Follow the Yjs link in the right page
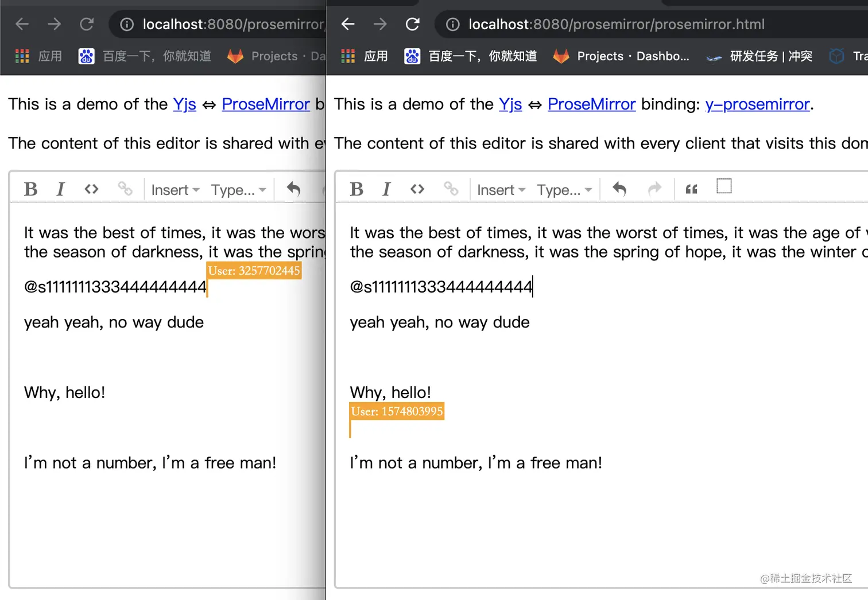 pyautogui.click(x=510, y=104)
